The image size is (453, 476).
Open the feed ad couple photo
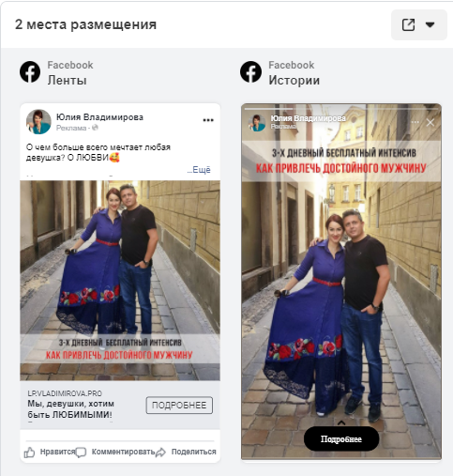[x=120, y=281]
